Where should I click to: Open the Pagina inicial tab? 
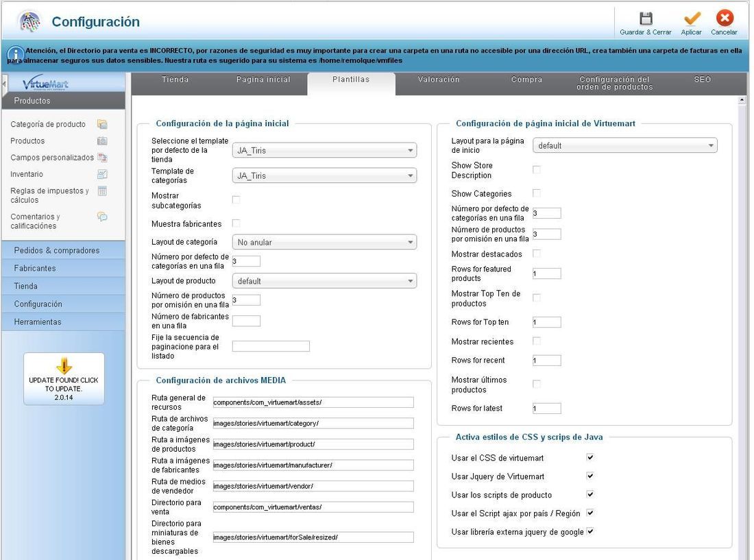coord(263,80)
